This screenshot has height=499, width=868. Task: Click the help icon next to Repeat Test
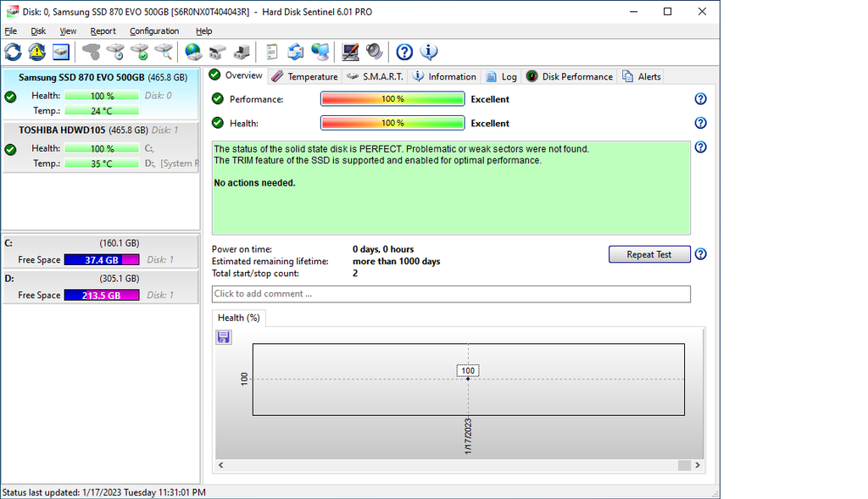pos(700,254)
